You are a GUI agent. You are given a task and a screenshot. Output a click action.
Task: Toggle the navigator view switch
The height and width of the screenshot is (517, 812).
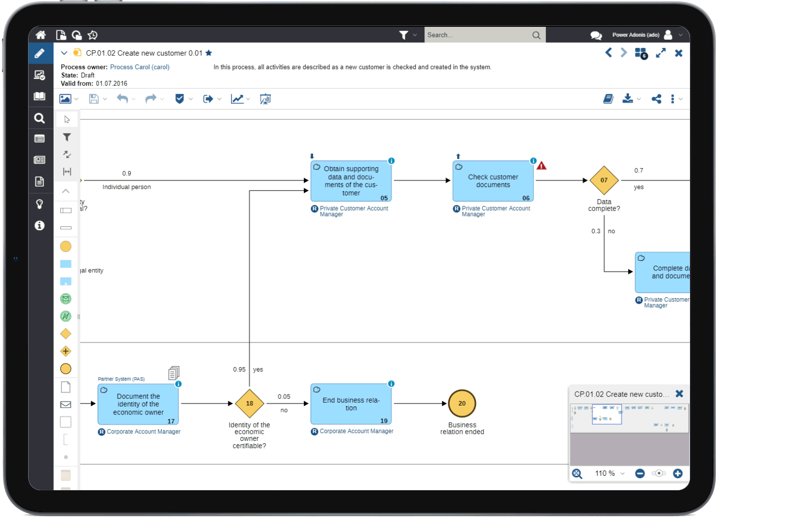658,473
